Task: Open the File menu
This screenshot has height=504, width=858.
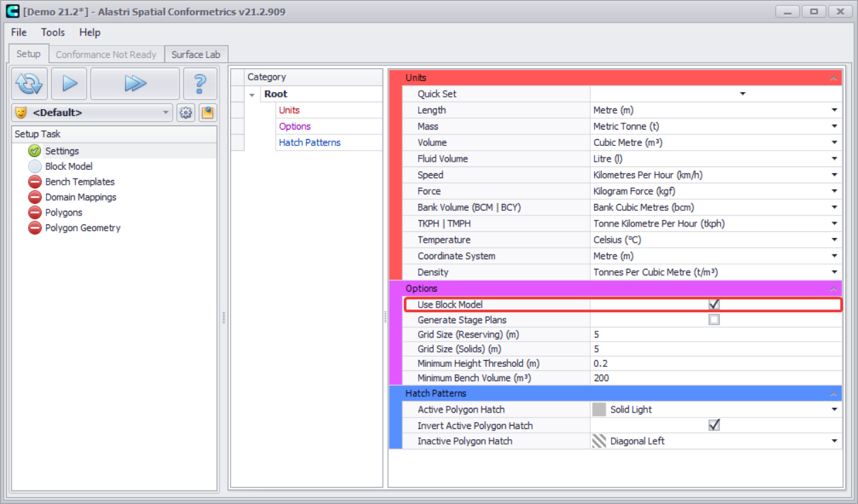Action: [19, 32]
